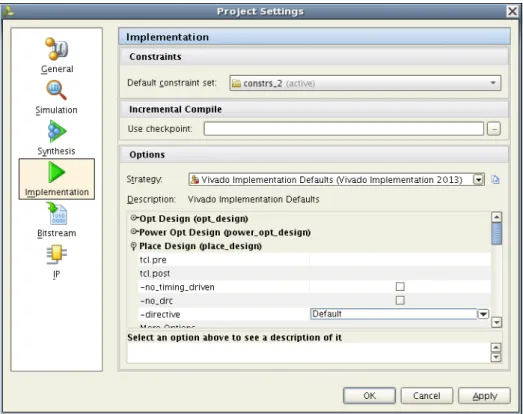Image resolution: width=523 pixels, height=414 pixels.
Task: Enable the -no_timing_driven checkbox
Action: pyautogui.click(x=400, y=287)
